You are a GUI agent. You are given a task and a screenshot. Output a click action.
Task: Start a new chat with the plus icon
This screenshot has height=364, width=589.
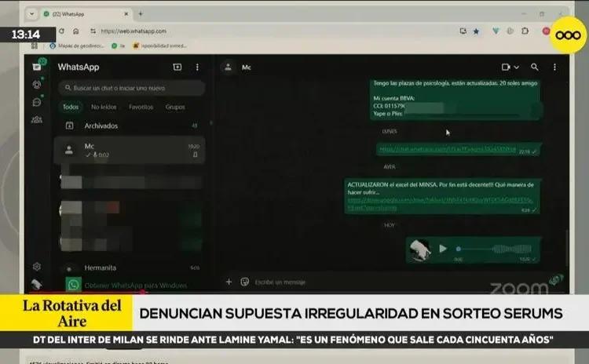click(177, 67)
